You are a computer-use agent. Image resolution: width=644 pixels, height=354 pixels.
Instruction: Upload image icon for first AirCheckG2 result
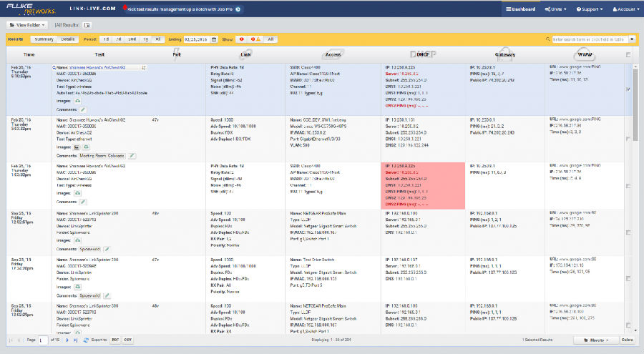(77, 101)
